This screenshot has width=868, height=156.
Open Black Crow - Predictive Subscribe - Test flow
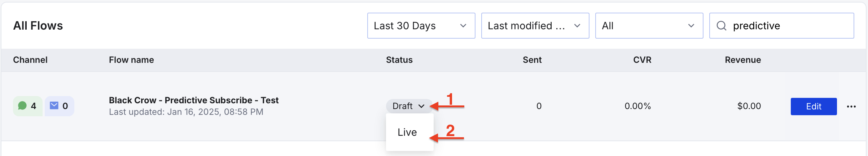194,100
